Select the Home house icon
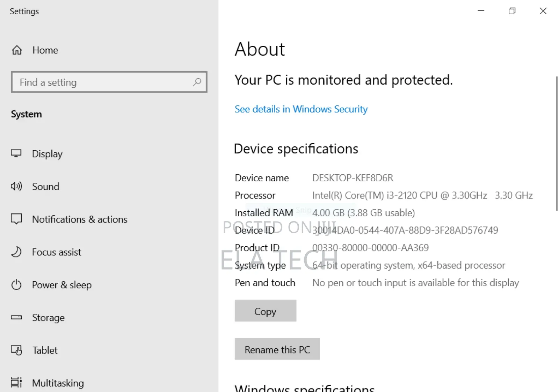 click(x=16, y=50)
